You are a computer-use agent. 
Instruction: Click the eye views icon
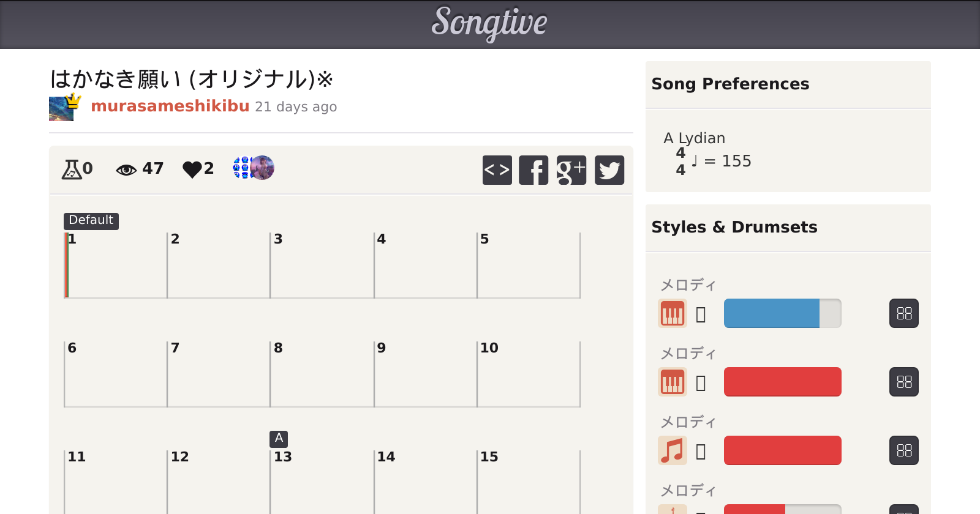126,169
